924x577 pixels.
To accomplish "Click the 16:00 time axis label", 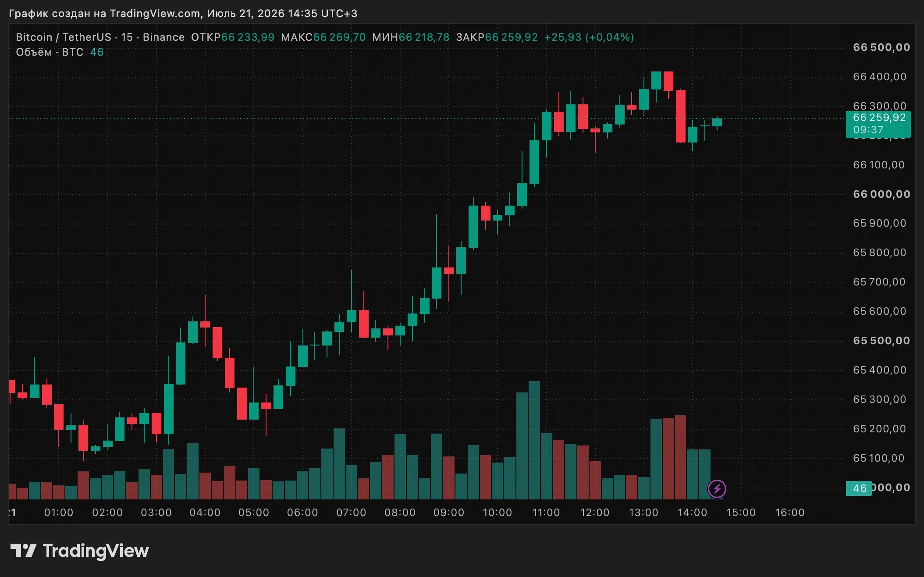I will pyautogui.click(x=790, y=513).
